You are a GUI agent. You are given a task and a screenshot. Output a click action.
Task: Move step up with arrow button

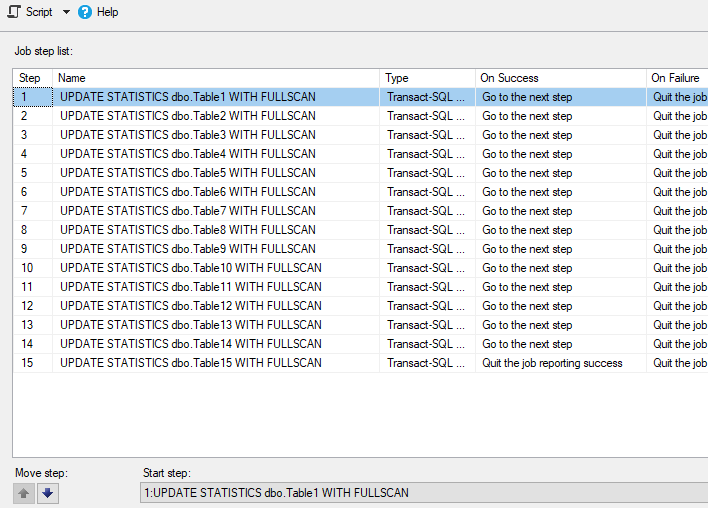pos(24,493)
